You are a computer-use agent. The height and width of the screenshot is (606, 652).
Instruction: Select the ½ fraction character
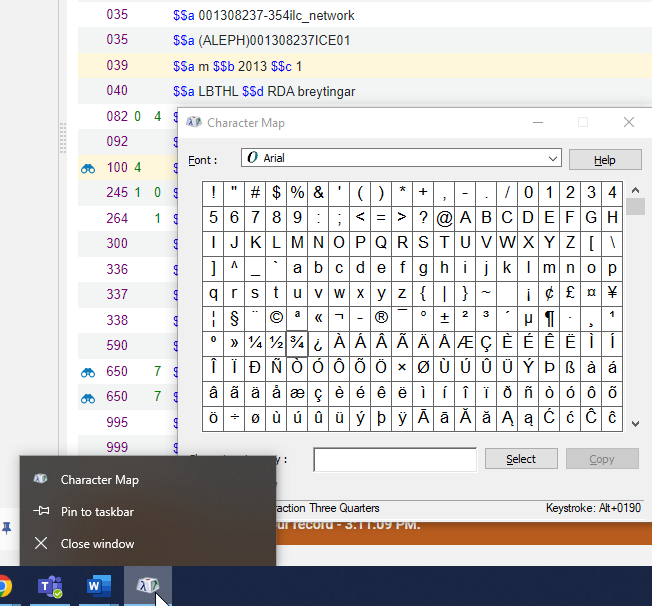point(276,343)
